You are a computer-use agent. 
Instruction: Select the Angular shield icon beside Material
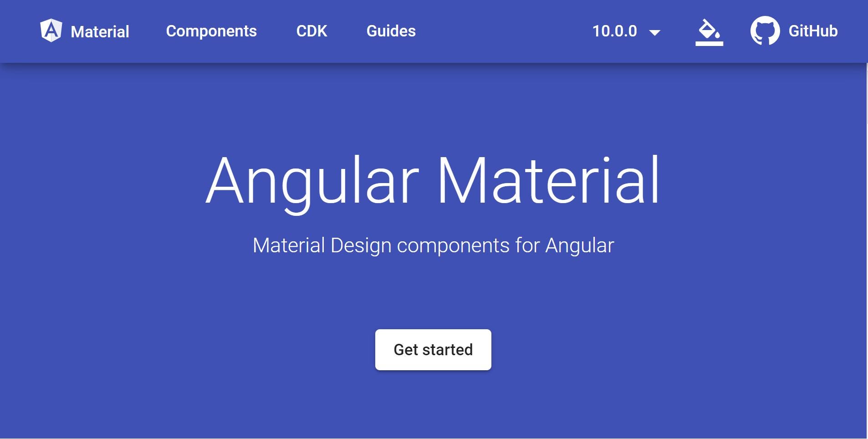pyautogui.click(x=51, y=31)
